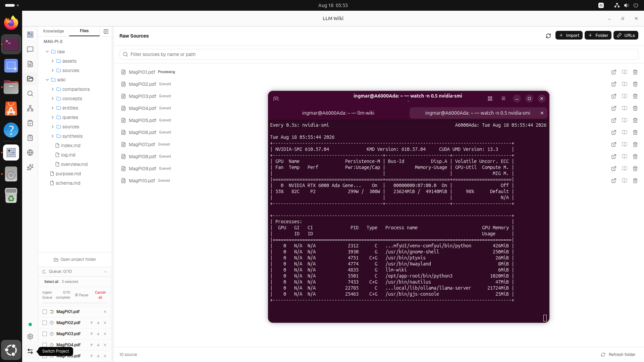Check the MagPi01.pdf queue checkbox

pyautogui.click(x=45, y=312)
